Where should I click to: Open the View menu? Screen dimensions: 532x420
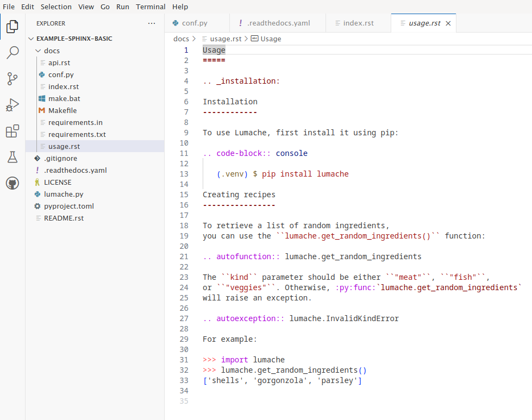[86, 7]
